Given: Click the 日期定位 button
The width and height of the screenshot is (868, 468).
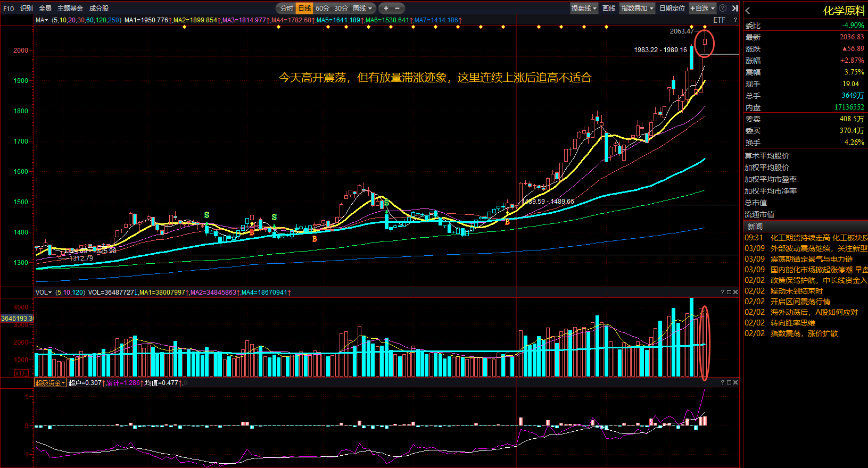Looking at the screenshot, I should point(672,8).
